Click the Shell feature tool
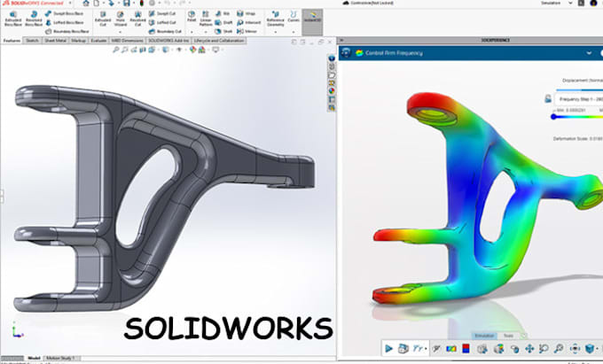 coord(223,32)
